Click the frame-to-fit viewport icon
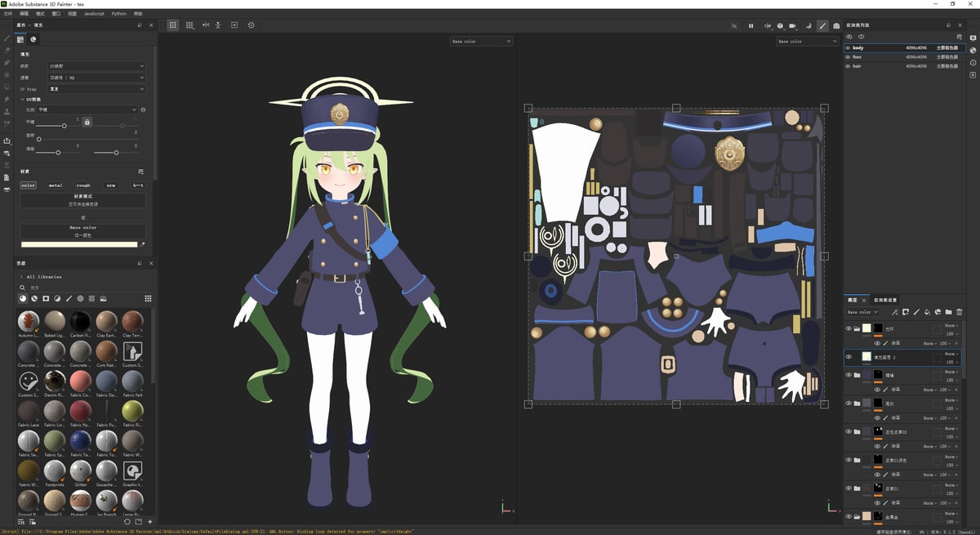 pos(235,25)
